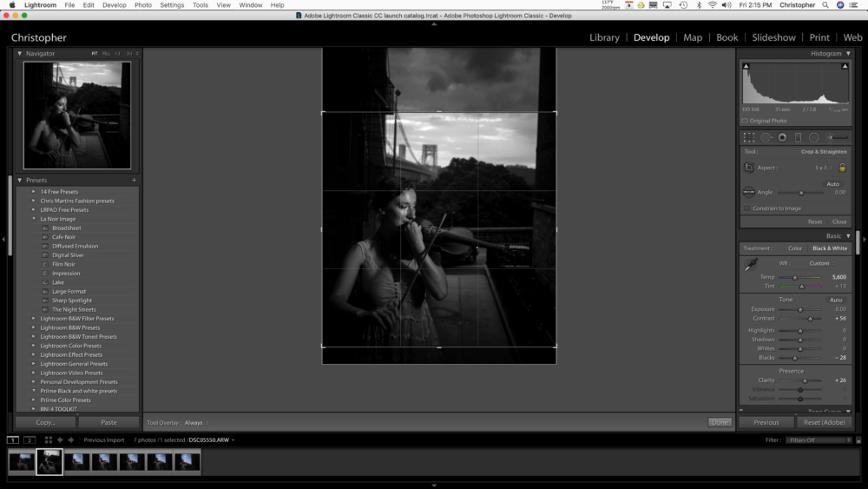Go back with the filmstrip left arrow
This screenshot has height=489, width=868.
(x=60, y=440)
